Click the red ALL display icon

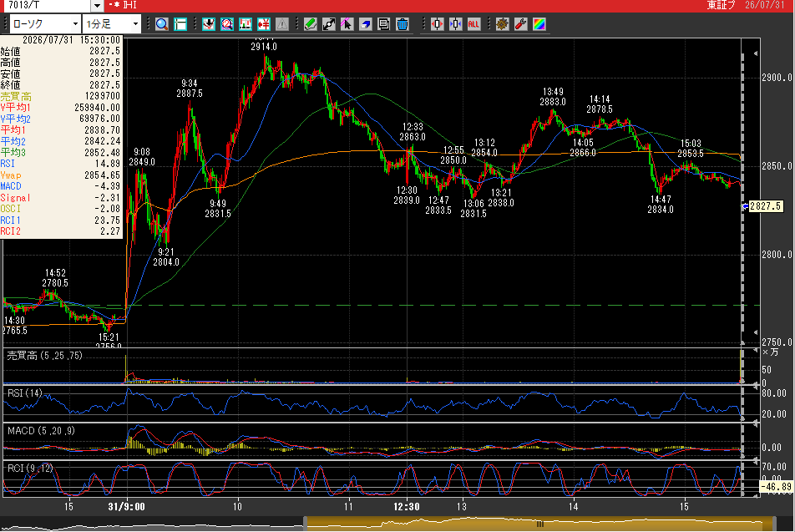pyautogui.click(x=473, y=24)
